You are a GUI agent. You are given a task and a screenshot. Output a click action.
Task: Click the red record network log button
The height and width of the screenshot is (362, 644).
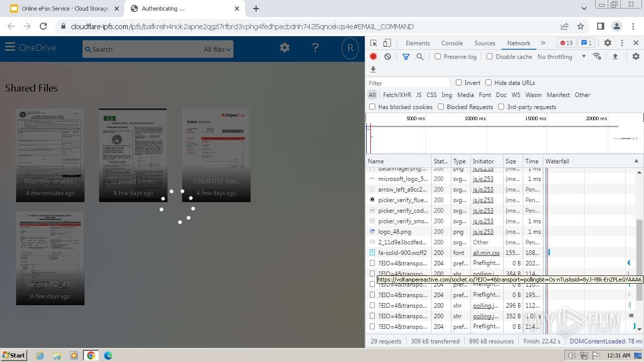pyautogui.click(x=373, y=57)
